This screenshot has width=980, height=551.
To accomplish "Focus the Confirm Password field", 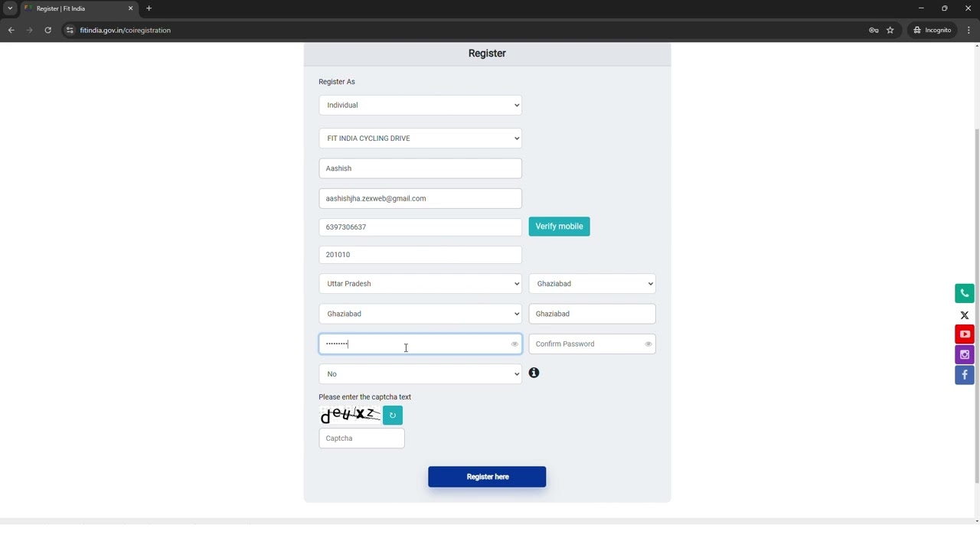I will point(592,344).
